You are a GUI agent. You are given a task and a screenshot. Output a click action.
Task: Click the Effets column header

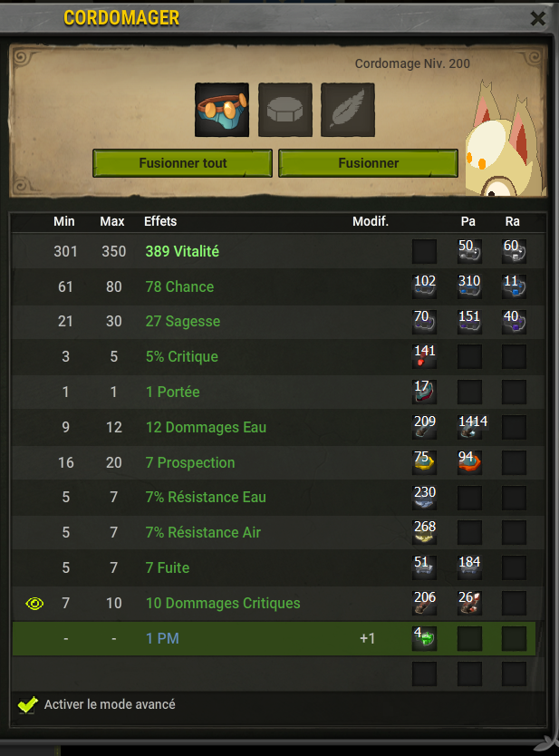pos(160,221)
